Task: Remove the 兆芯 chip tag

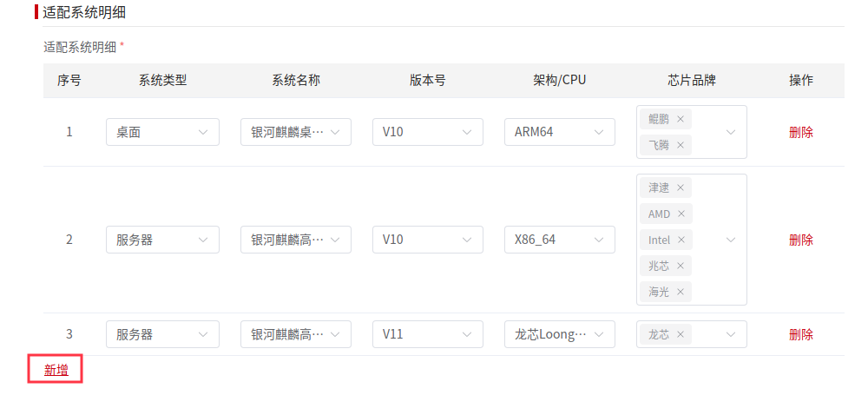Action: click(681, 266)
